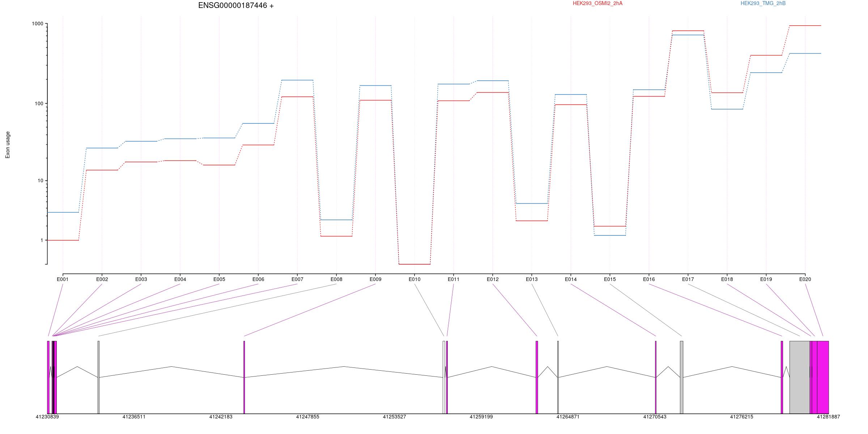The width and height of the screenshot is (868, 434).
Task: Select exon label E010
Action: [x=414, y=279]
